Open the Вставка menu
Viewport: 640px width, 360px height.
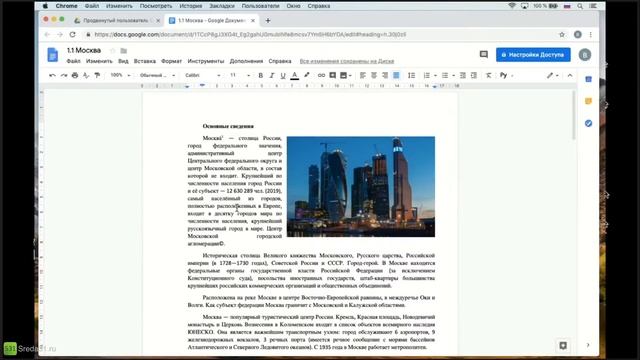coord(144,61)
